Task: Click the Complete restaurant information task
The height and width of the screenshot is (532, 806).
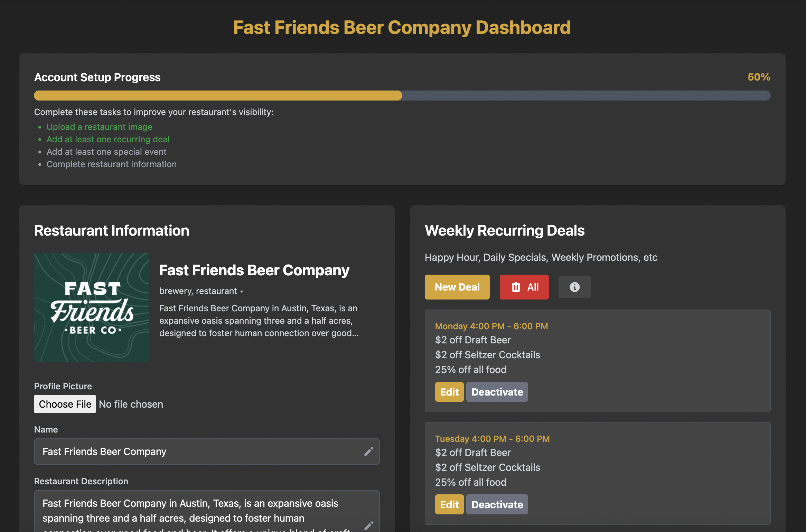Action: [111, 164]
